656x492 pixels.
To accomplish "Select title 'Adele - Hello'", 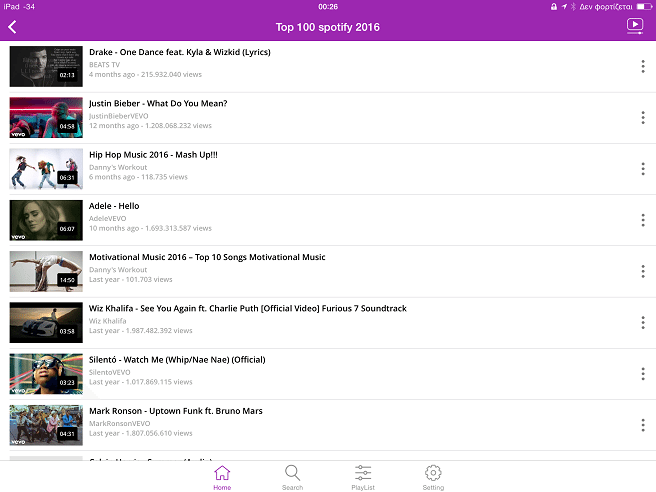I will [x=114, y=206].
